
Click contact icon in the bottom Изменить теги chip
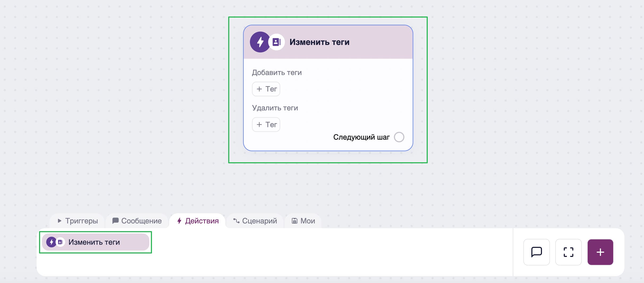[60, 242]
